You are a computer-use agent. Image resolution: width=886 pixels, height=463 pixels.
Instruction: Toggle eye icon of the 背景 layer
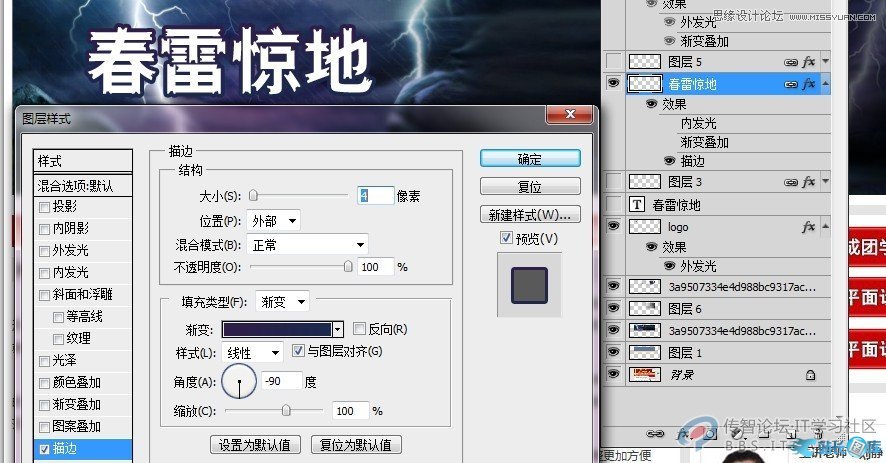coord(614,375)
